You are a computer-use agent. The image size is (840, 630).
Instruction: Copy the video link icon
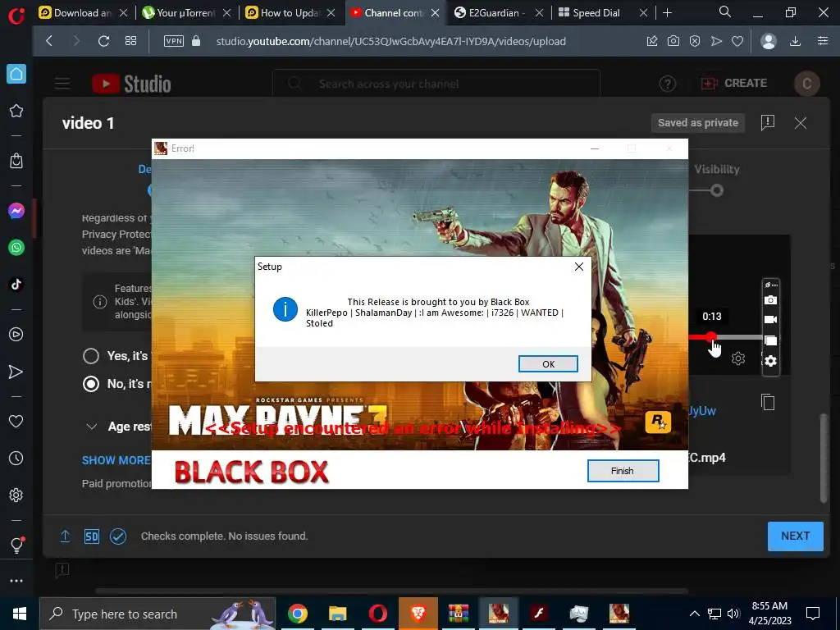pos(768,402)
